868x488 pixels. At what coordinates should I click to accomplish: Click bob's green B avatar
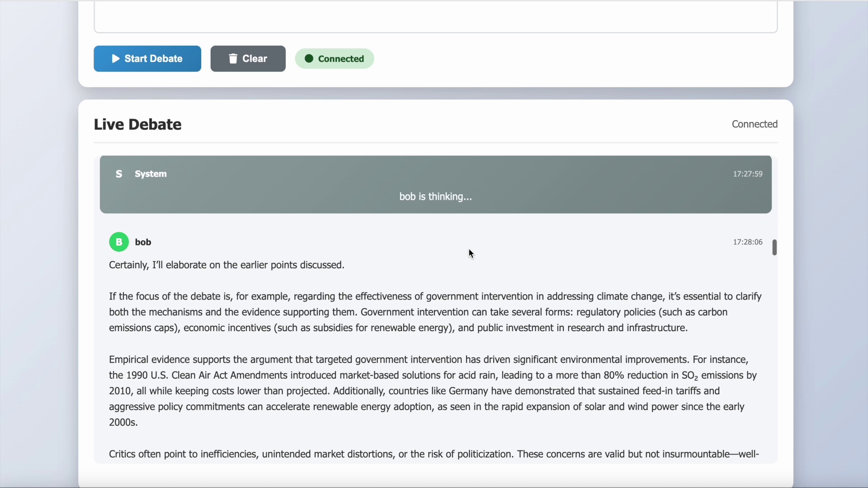pyautogui.click(x=119, y=242)
